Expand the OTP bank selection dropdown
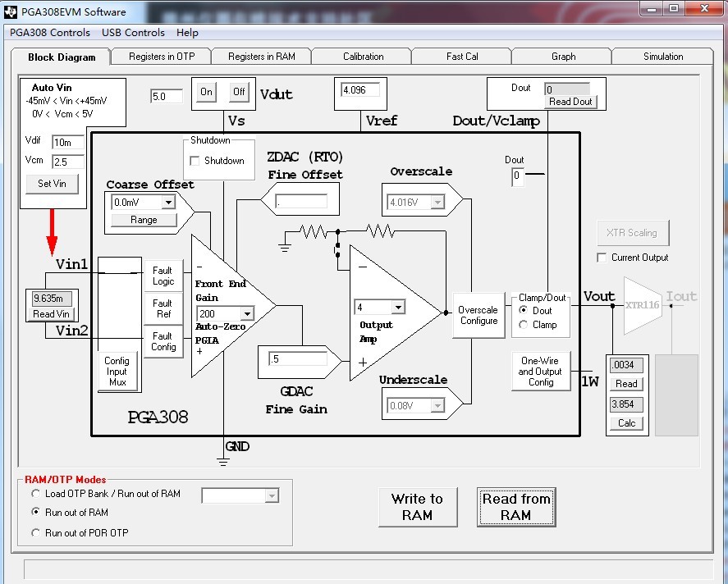 point(272,496)
